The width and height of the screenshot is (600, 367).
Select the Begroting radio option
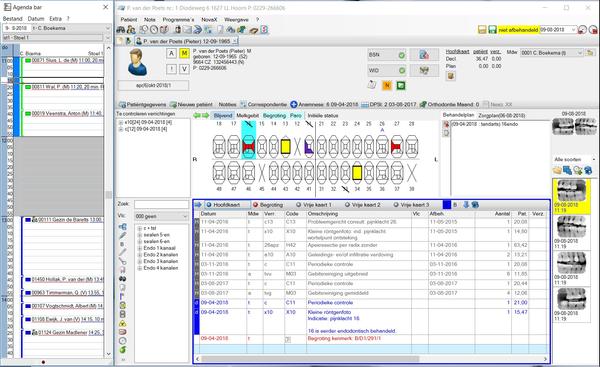268,205
